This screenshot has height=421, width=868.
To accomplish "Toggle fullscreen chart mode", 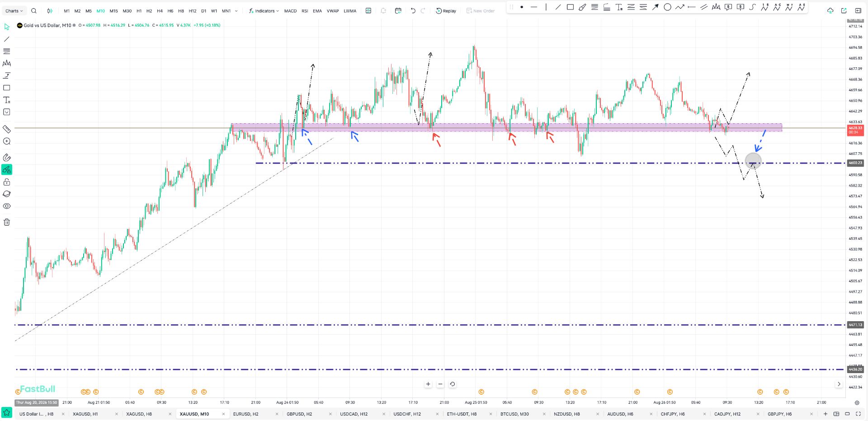I will pos(858,414).
